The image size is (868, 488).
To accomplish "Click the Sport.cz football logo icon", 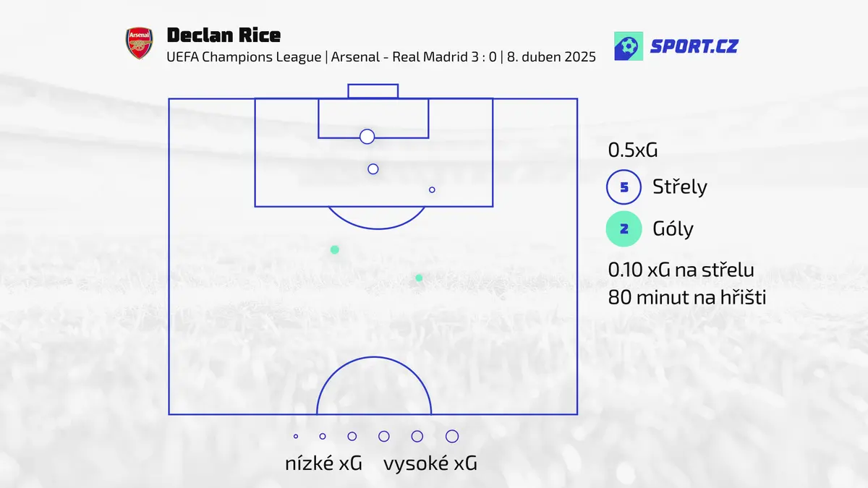I will 628,46.
